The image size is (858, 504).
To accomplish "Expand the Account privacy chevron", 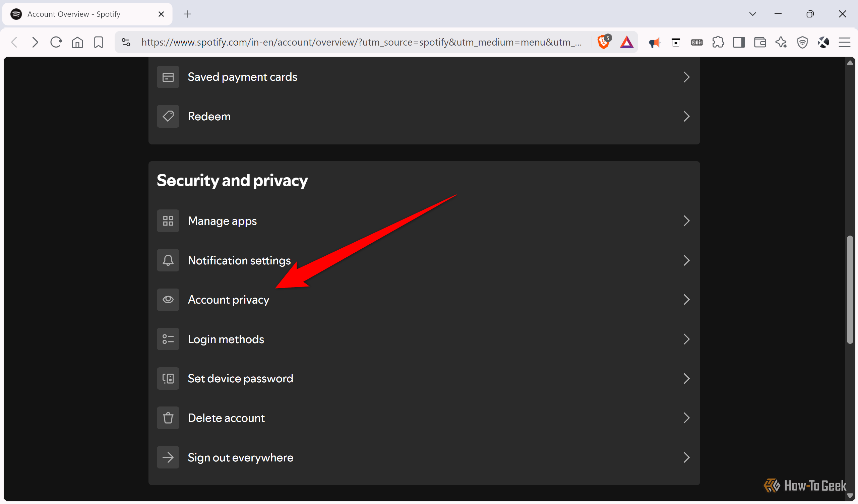I will pyautogui.click(x=686, y=300).
